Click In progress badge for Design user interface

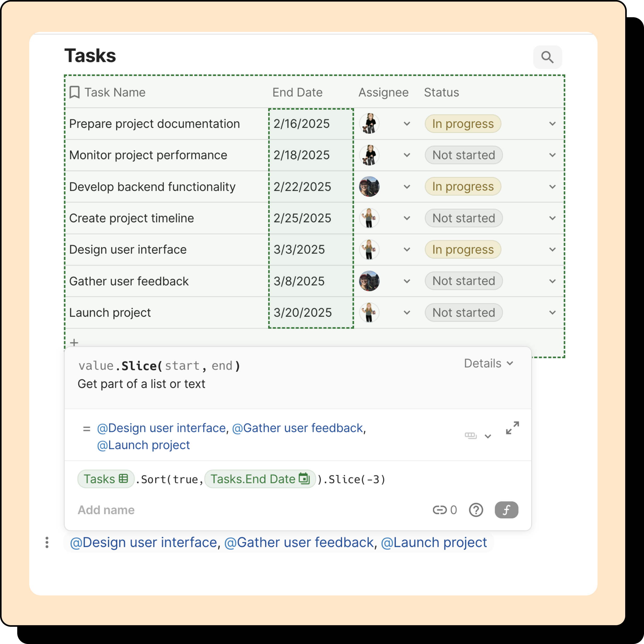[x=463, y=250]
